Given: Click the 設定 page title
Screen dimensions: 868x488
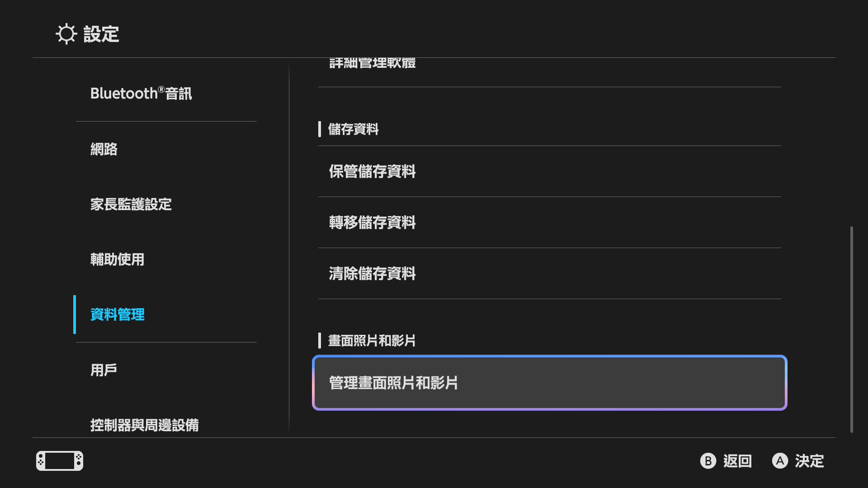Looking at the screenshot, I should [x=101, y=34].
